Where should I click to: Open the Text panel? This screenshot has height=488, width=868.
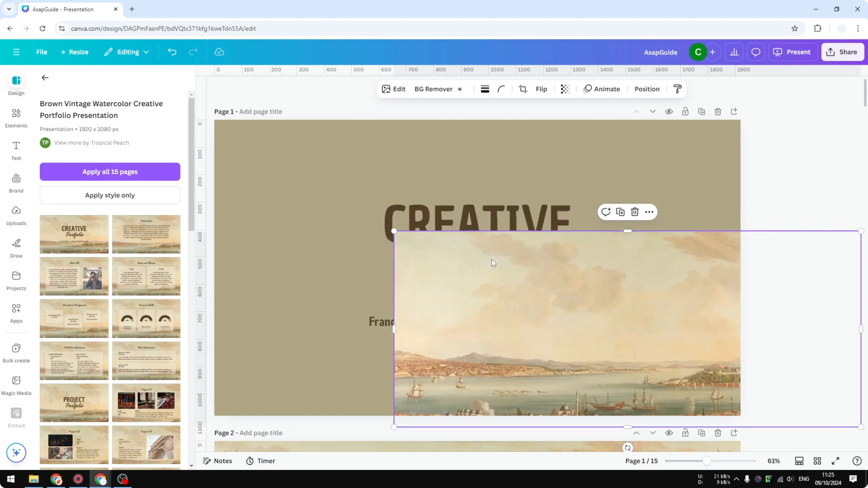pyautogui.click(x=16, y=151)
